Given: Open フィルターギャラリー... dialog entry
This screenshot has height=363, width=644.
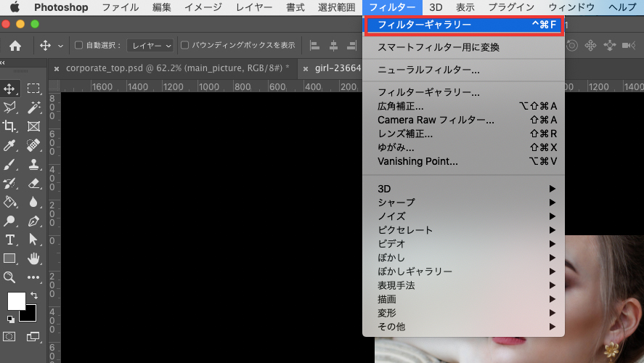Looking at the screenshot, I should (x=463, y=92).
